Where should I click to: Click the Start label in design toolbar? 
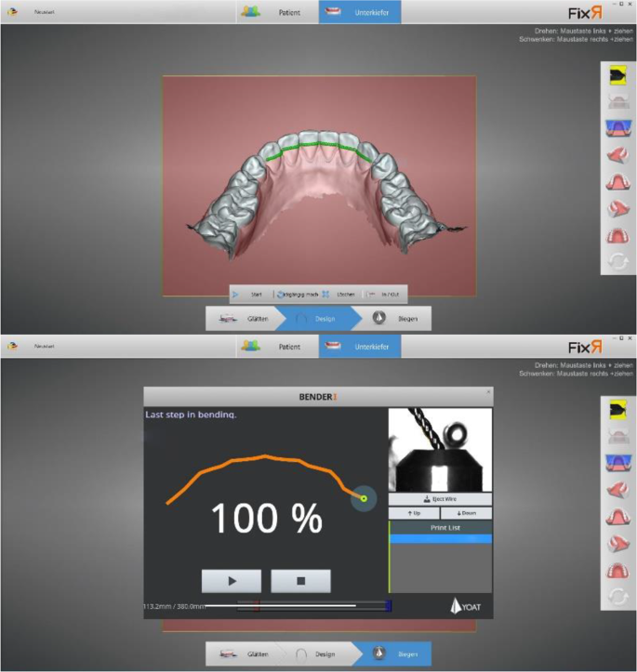point(257,295)
